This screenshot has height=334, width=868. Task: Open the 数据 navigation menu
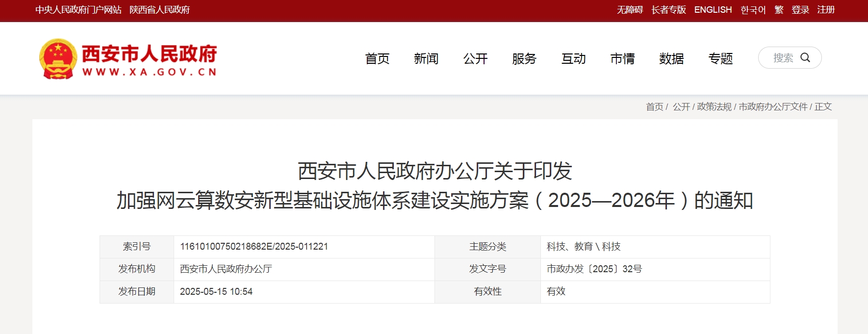pos(671,59)
